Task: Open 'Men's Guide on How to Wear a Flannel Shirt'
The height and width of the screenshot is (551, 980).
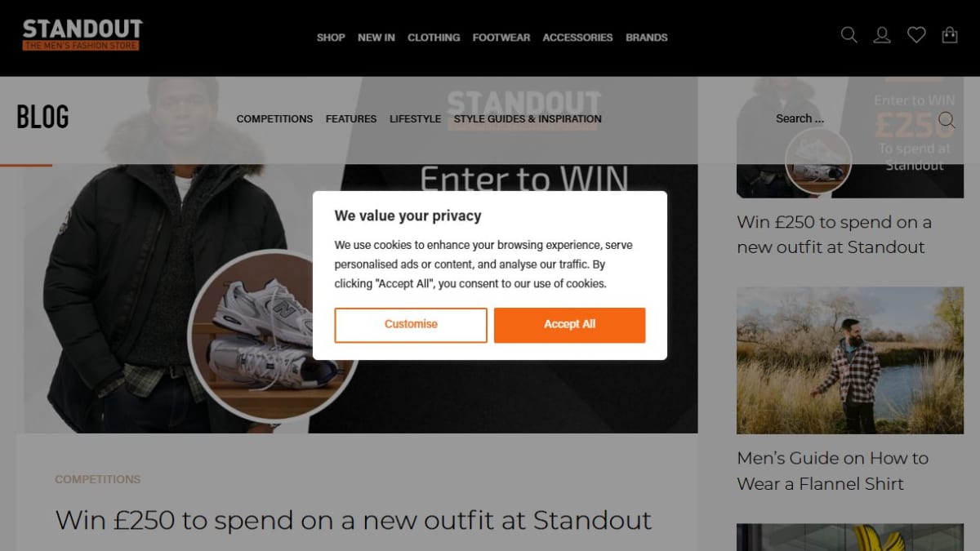Action: pos(833,471)
